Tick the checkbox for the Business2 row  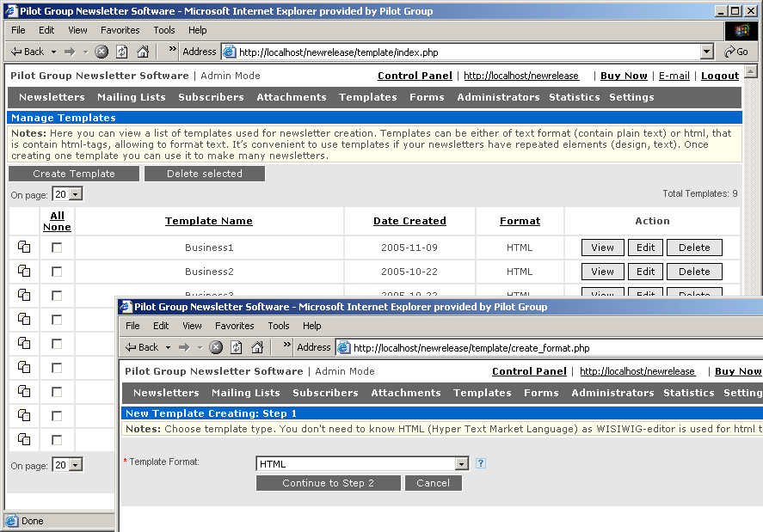[57, 272]
